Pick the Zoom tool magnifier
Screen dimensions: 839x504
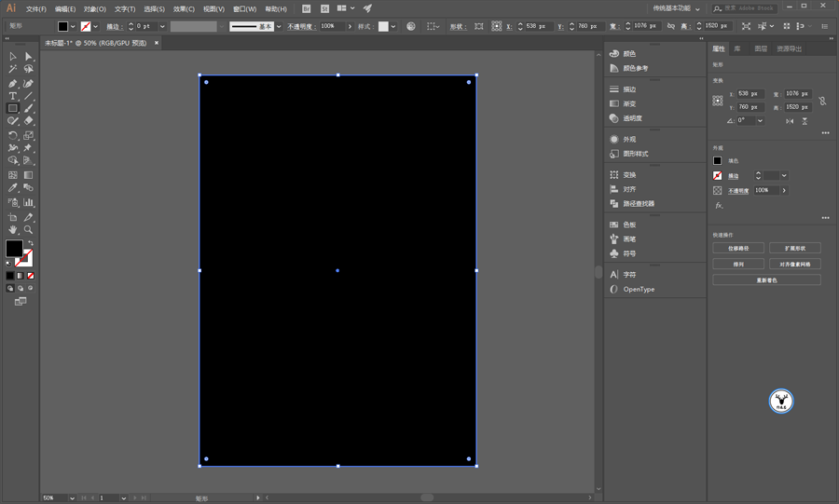(28, 229)
